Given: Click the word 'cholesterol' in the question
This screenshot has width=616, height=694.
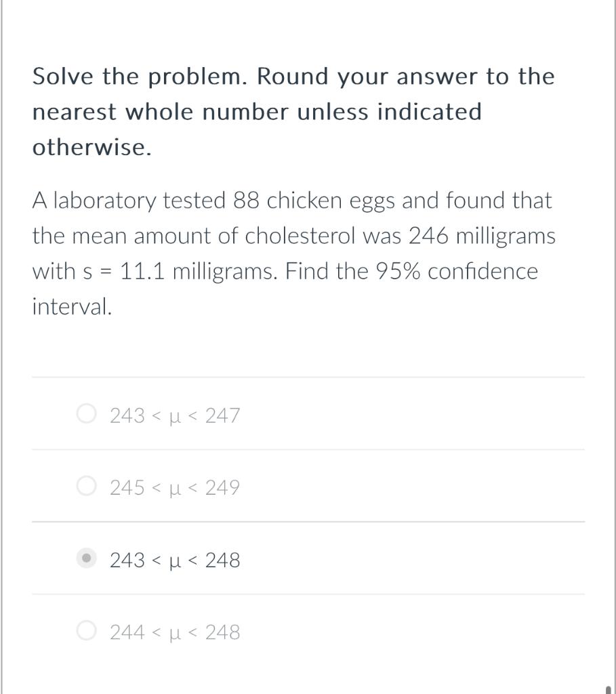Looking at the screenshot, I should click(300, 236).
